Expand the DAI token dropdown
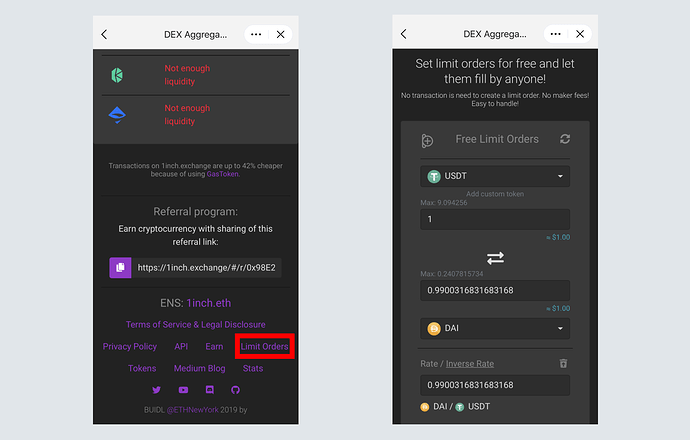690x440 pixels. click(x=495, y=328)
